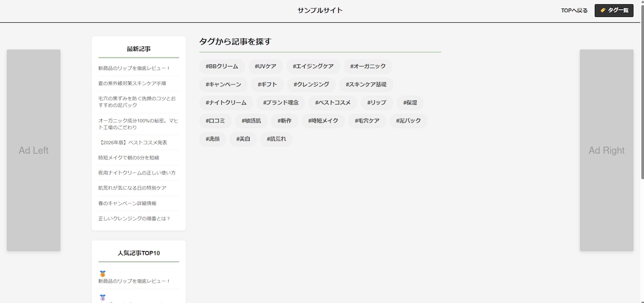This screenshot has width=644, height=303.
Task: Open article 【2026年版】ベストコスメ発表
Action: click(x=132, y=143)
